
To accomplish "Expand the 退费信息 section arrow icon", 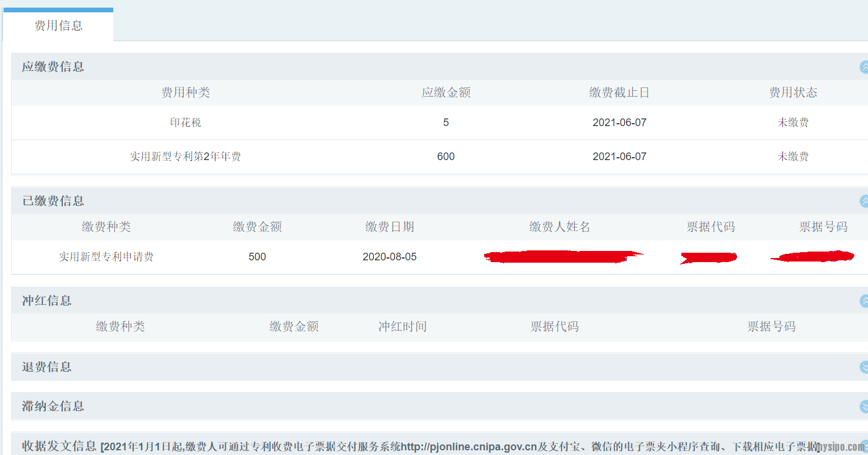I will [x=864, y=367].
